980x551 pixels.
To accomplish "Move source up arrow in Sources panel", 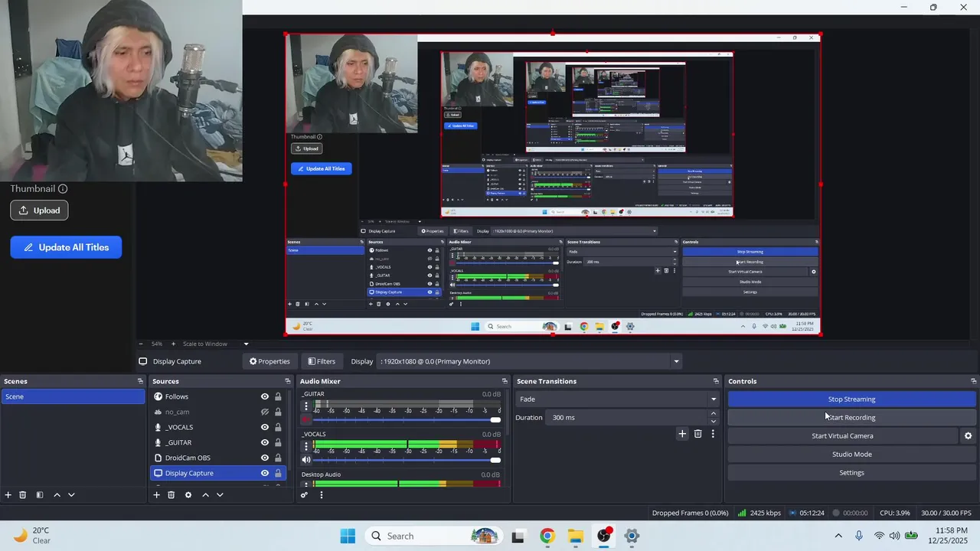I will pos(205,495).
